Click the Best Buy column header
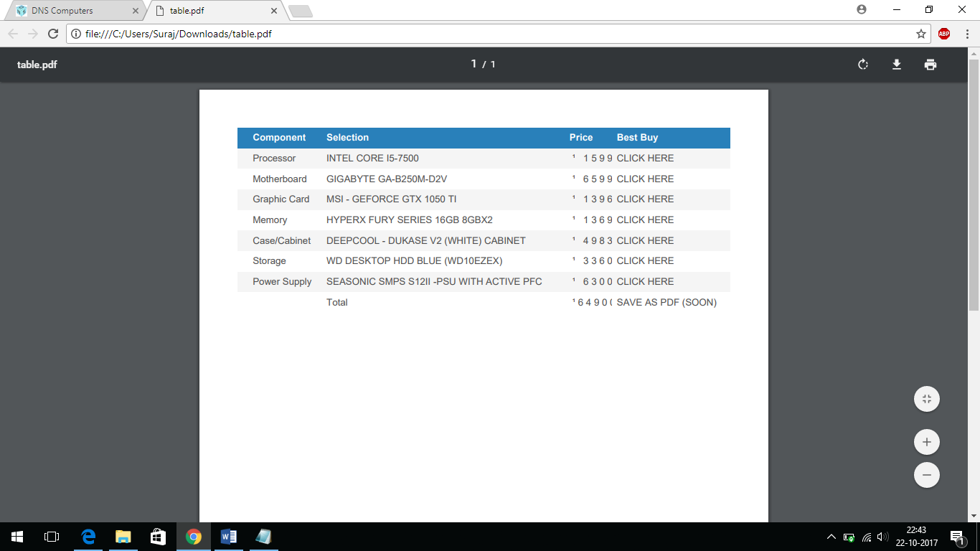 point(637,138)
